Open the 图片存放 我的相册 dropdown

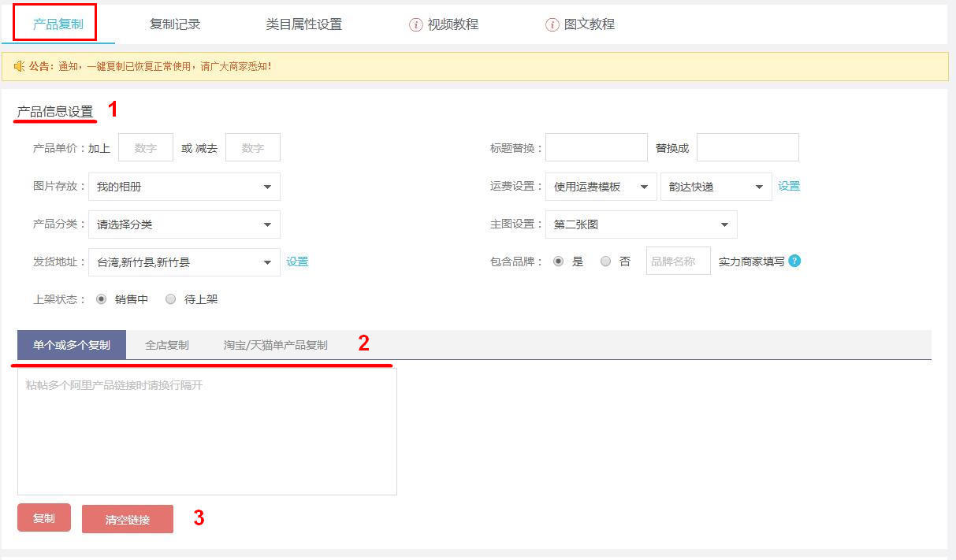(x=184, y=187)
